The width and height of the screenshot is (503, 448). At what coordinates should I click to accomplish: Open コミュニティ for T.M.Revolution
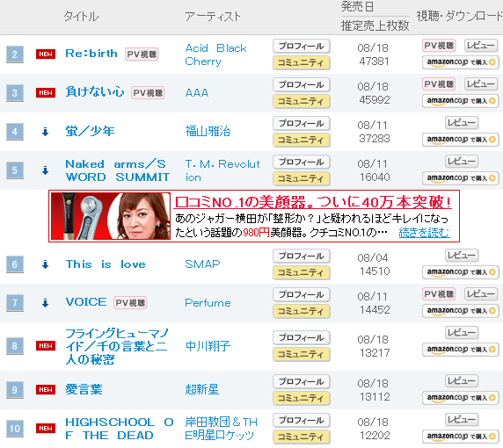coord(302,178)
